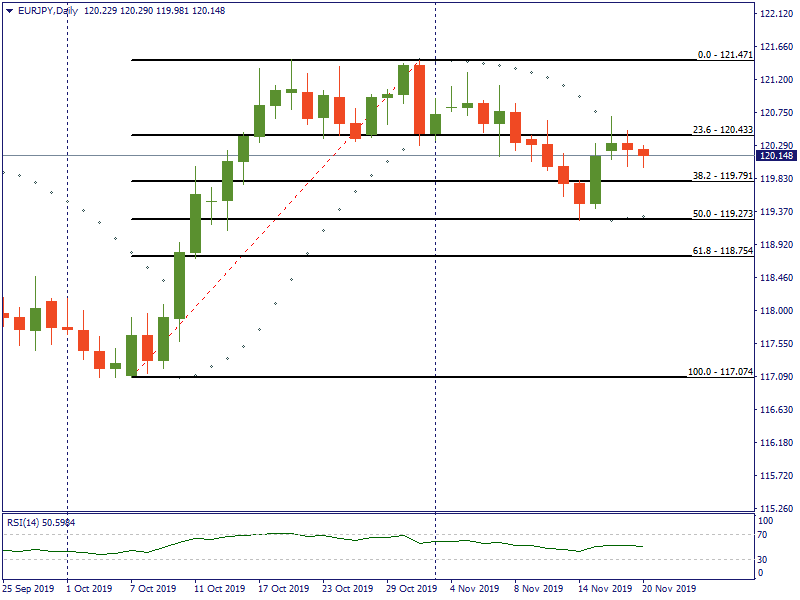Click the 100.0 - 117.074 Fibonacci label
800x600 pixels.
coord(720,372)
